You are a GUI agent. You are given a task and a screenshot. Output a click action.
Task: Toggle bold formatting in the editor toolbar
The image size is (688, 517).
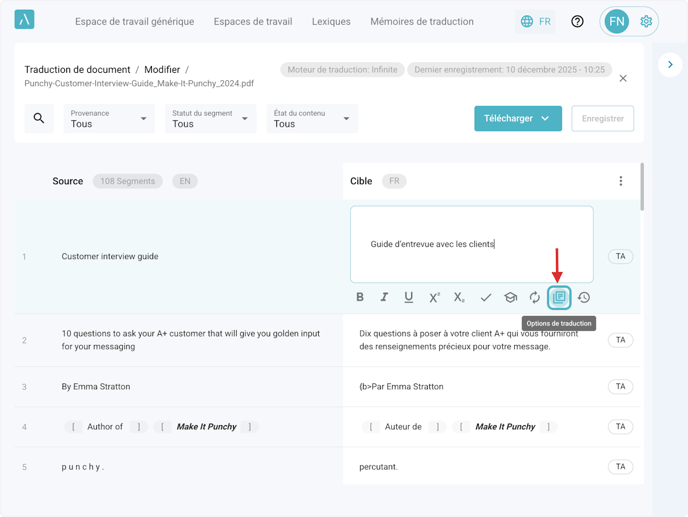tap(360, 297)
